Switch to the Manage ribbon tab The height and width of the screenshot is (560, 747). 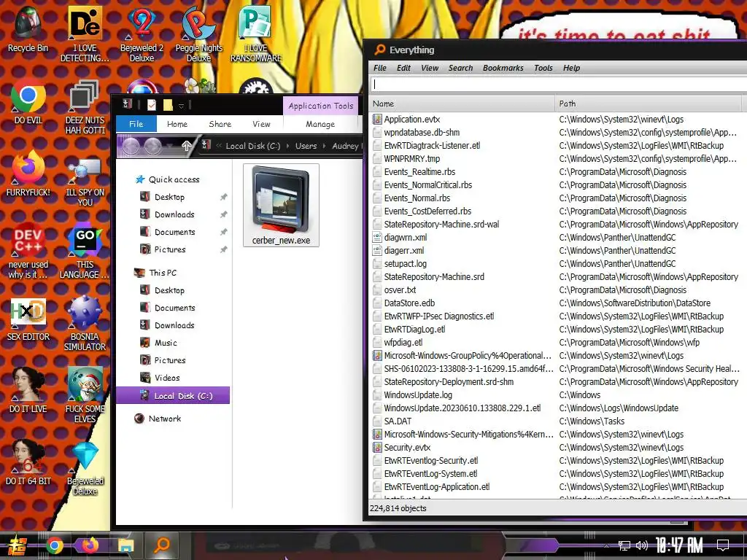pyautogui.click(x=320, y=124)
